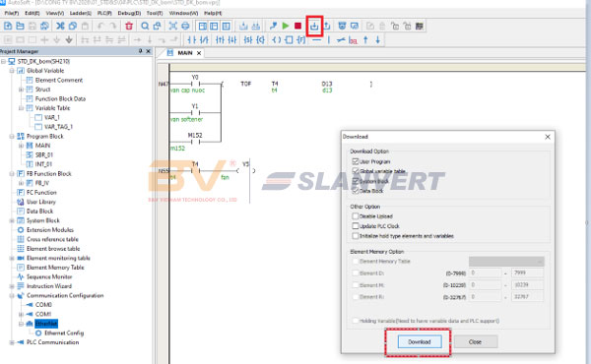Click the Download to PLC toolbar icon

pyautogui.click(x=314, y=26)
